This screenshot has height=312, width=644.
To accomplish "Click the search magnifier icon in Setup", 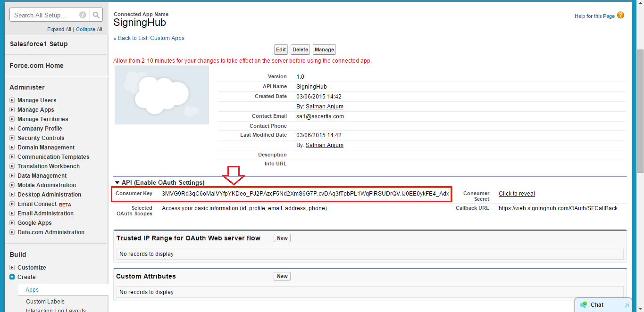I will [x=96, y=15].
